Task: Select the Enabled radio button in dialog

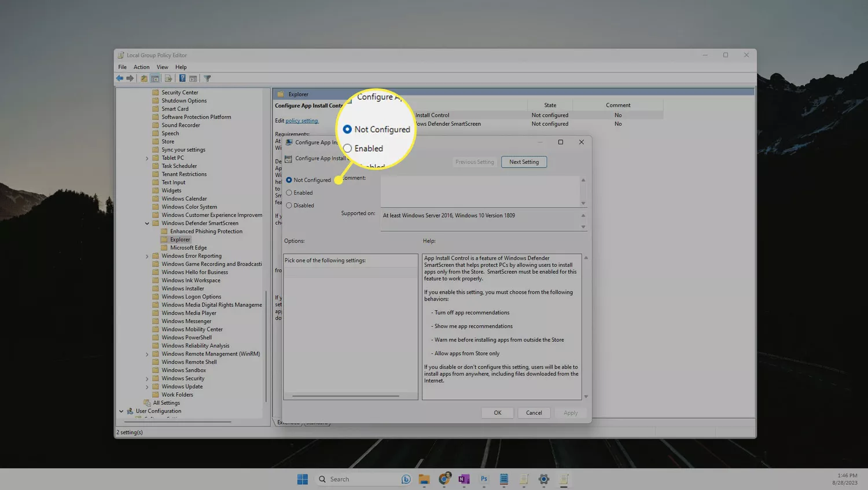Action: 289,193
